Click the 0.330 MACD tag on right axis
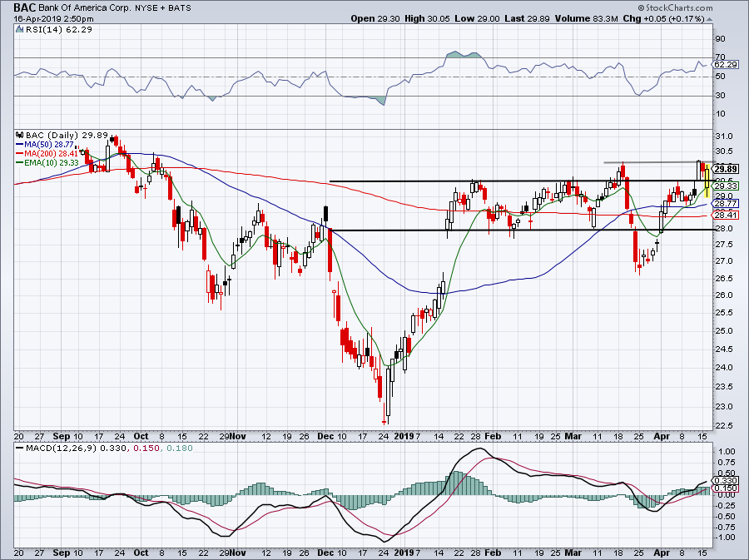 pyautogui.click(x=725, y=481)
